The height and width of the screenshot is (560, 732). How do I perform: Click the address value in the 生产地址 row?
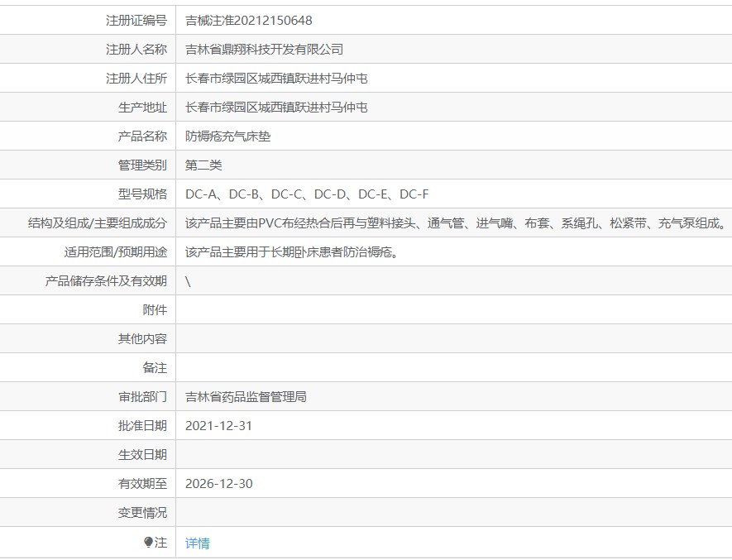click(x=276, y=108)
